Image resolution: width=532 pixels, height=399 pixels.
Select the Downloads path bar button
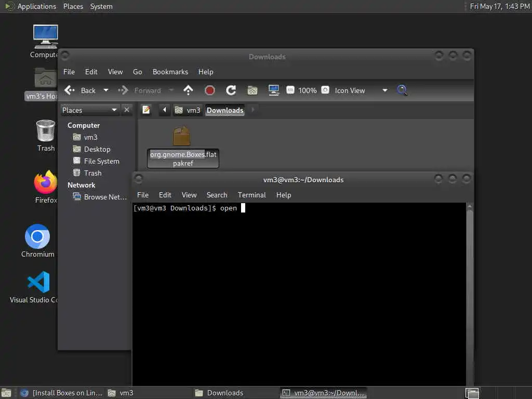click(225, 110)
